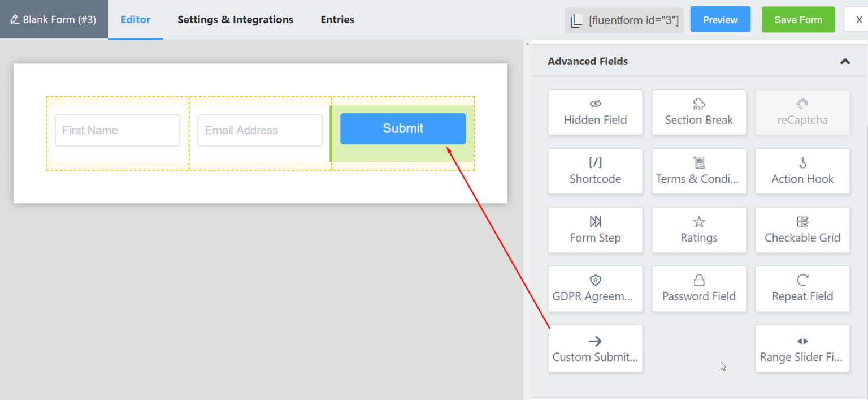Insert a Ratings field

point(699,230)
